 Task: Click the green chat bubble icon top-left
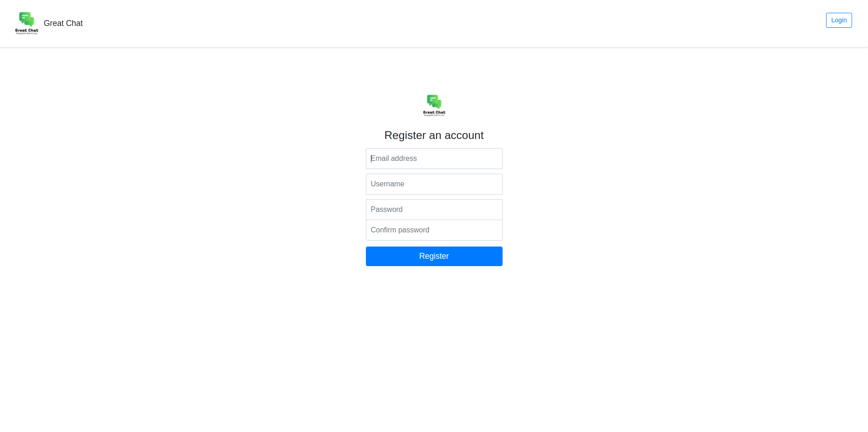pos(26,20)
